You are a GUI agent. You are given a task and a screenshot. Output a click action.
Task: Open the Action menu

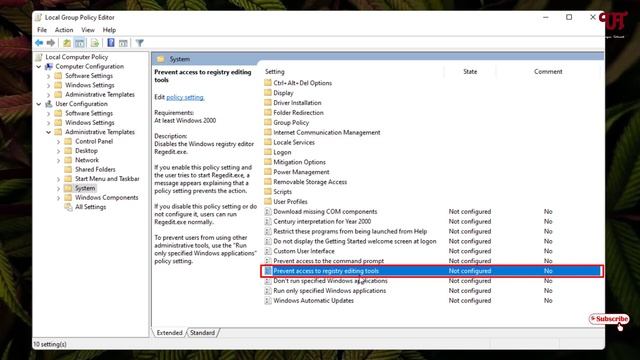click(x=64, y=30)
